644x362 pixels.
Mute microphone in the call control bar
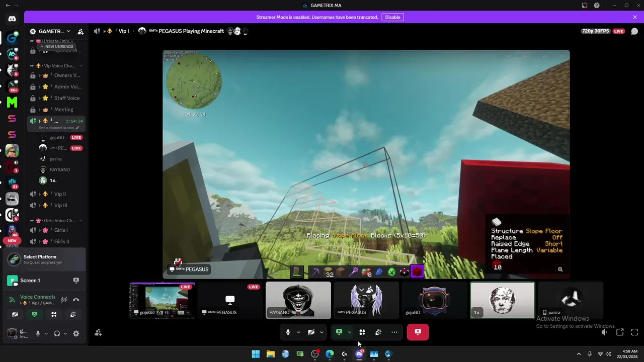[x=288, y=332]
